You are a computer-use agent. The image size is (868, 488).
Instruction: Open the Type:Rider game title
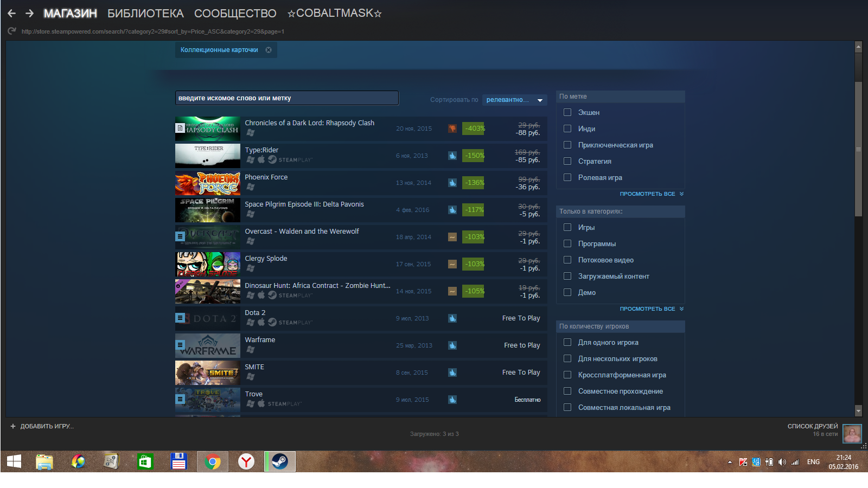261,150
